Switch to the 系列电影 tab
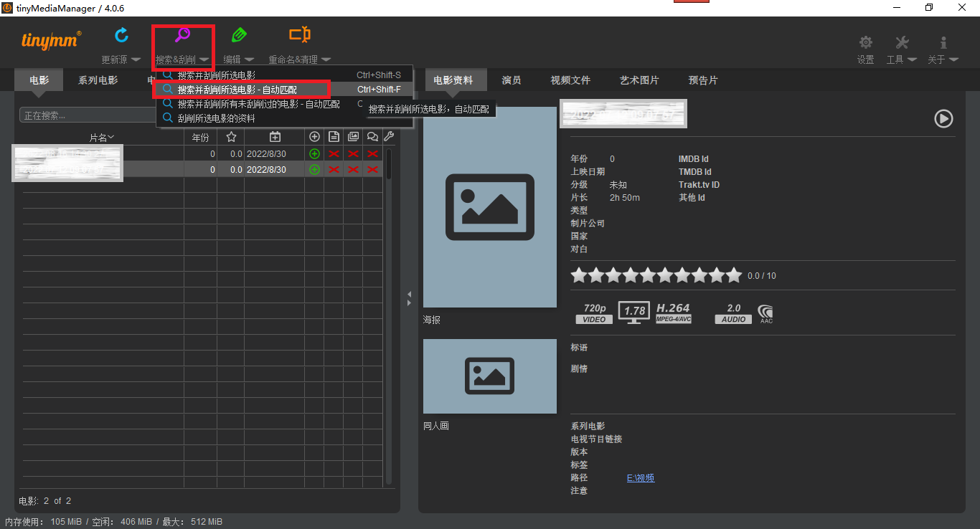The image size is (980, 529). (98, 80)
